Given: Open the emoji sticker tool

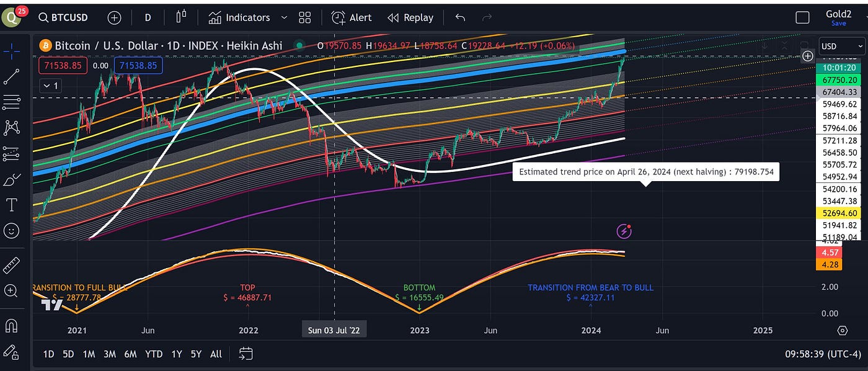Looking at the screenshot, I should coord(12,231).
